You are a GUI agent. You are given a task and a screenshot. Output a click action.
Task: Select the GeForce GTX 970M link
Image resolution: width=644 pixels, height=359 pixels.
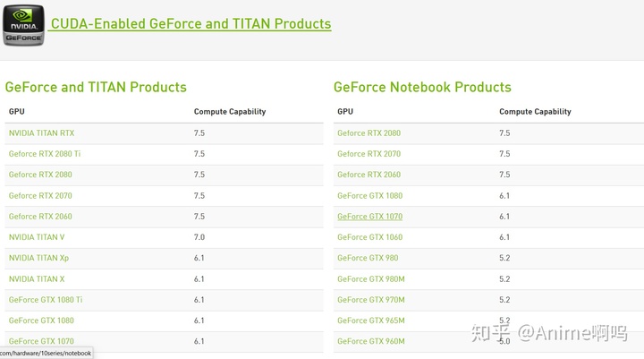(371, 300)
